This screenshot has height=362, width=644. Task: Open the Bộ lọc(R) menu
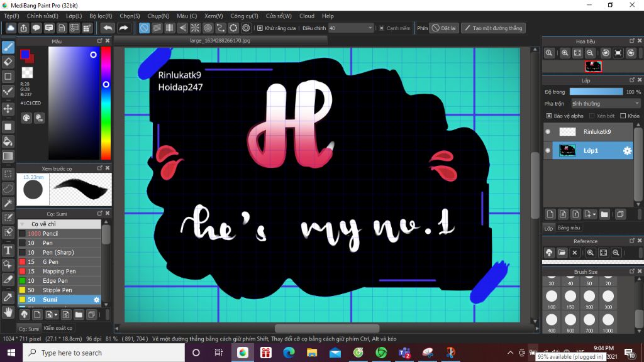(x=101, y=16)
